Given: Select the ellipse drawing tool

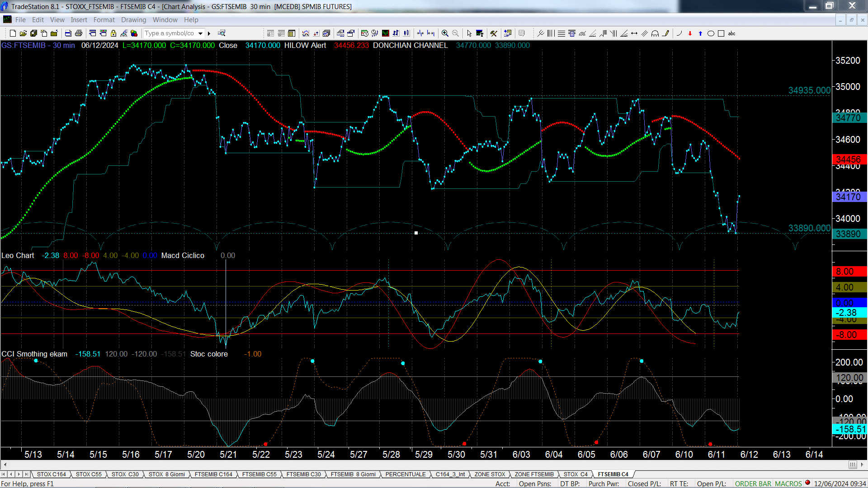Looking at the screenshot, I should (711, 33).
